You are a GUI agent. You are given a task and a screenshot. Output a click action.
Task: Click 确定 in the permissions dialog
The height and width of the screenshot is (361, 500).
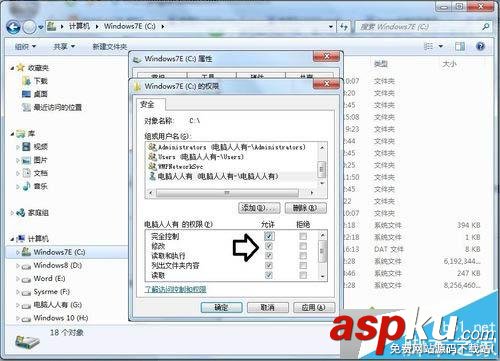pyautogui.click(x=221, y=307)
